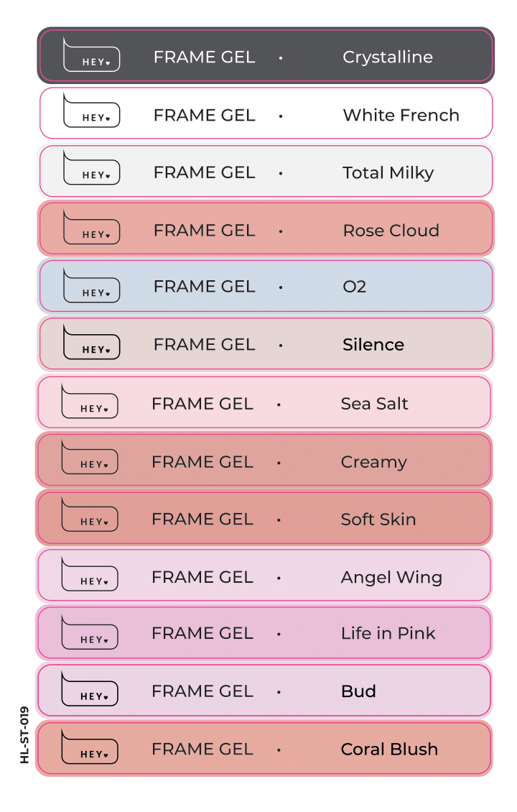Click the bullet dot on Rose Cloud strip
The image size is (517, 812).
tap(281, 231)
